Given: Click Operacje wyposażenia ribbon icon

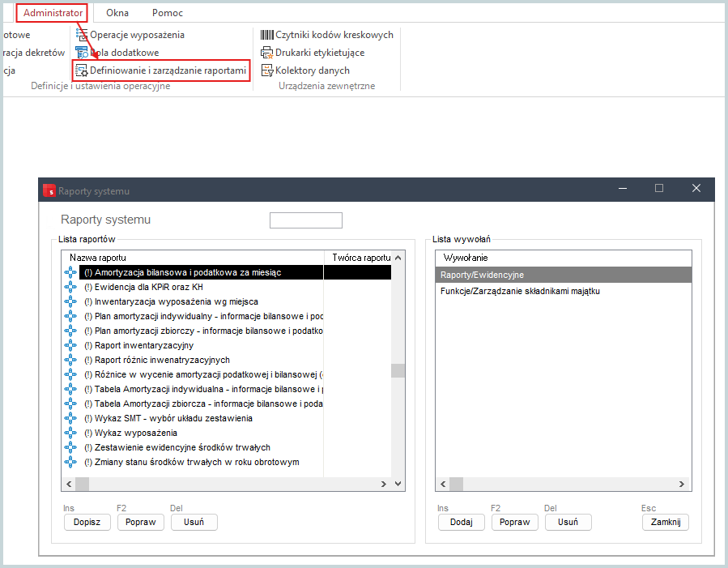Looking at the screenshot, I should click(82, 35).
